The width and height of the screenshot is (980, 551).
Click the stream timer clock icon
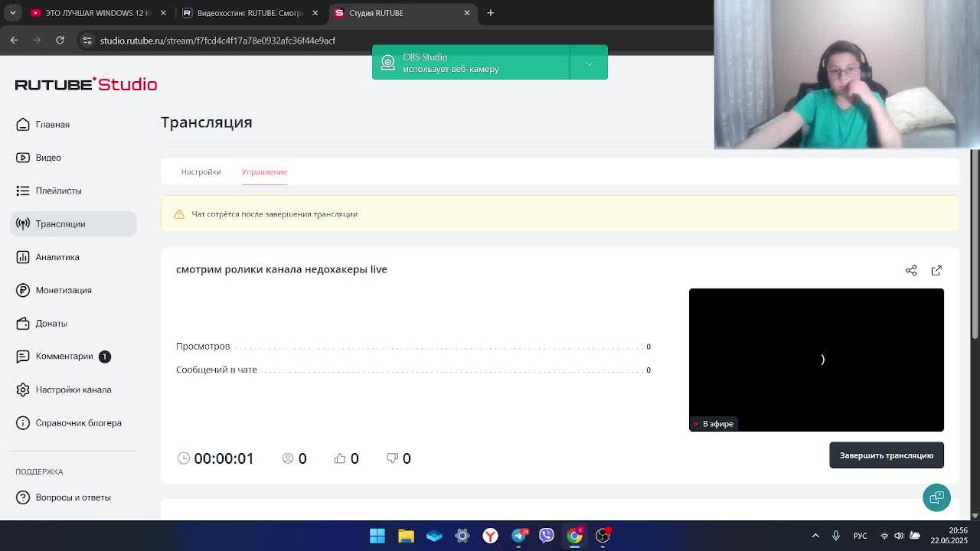[184, 458]
